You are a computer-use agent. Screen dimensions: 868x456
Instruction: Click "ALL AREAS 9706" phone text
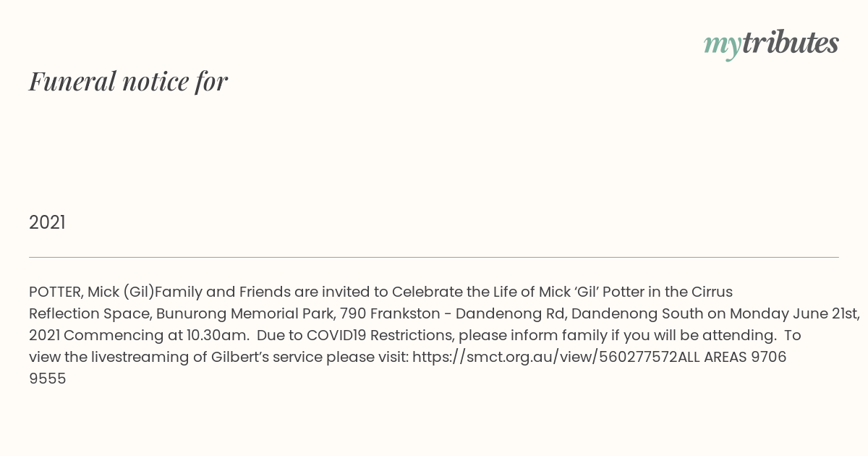(x=732, y=358)
